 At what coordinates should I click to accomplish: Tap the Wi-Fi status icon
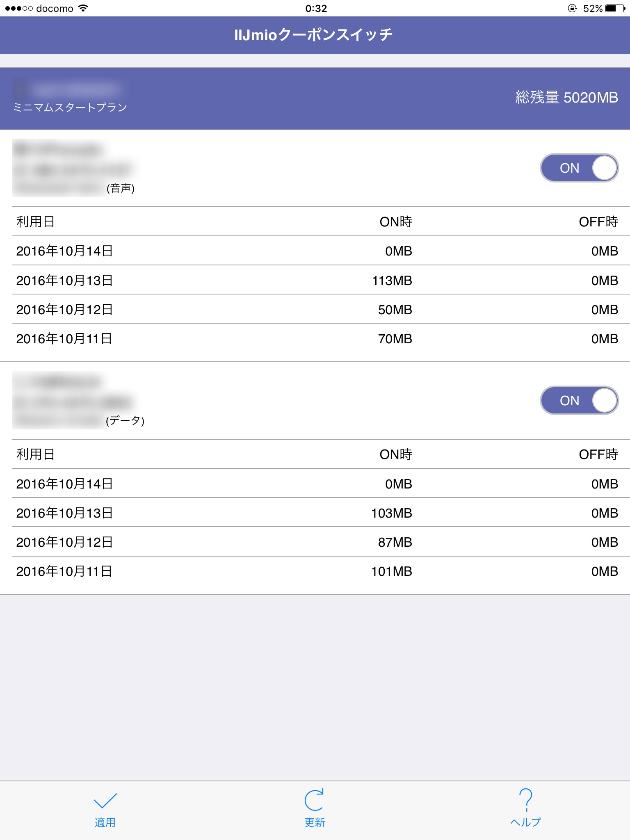(83, 8)
